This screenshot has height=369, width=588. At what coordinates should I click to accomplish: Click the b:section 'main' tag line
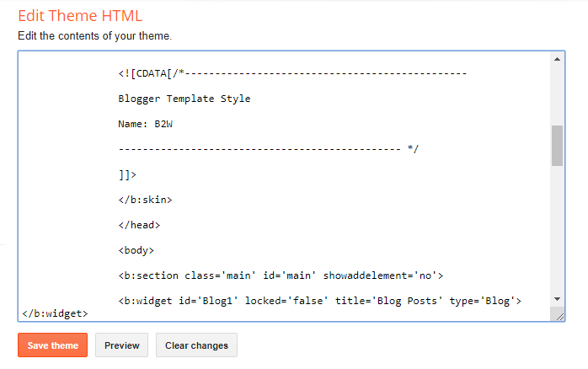click(281, 275)
